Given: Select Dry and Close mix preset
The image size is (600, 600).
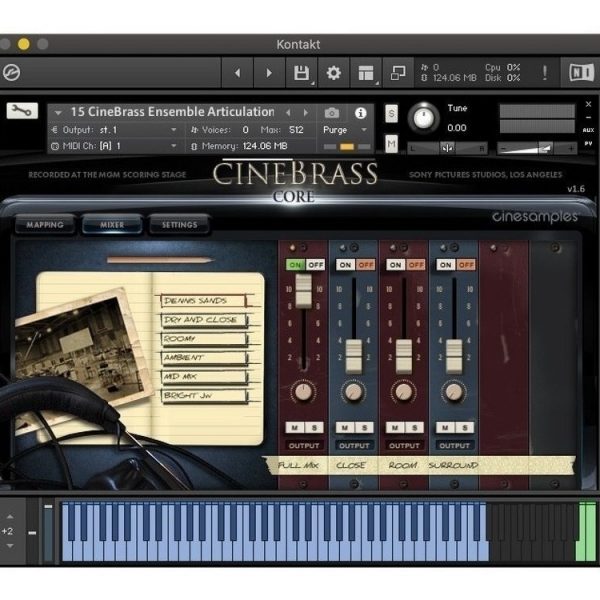Looking at the screenshot, I should pyautogui.click(x=204, y=320).
